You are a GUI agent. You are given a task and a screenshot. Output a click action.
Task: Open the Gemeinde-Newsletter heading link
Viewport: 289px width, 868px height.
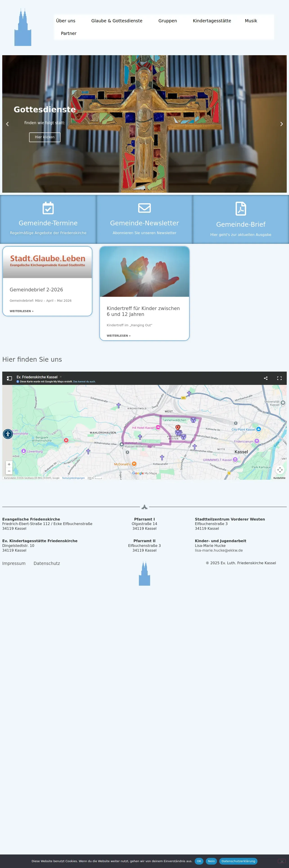(144, 223)
